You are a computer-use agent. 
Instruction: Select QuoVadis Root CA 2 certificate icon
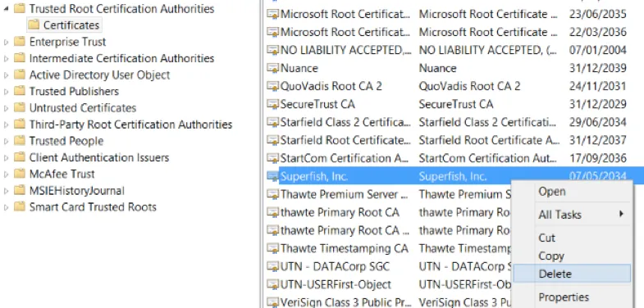(272, 86)
